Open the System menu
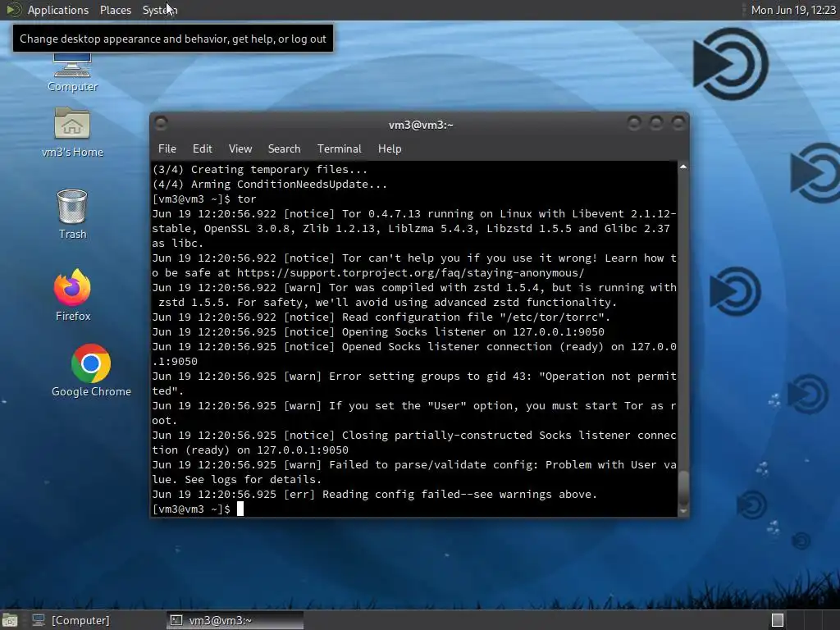Viewport: 840px width, 630px height. 160,10
